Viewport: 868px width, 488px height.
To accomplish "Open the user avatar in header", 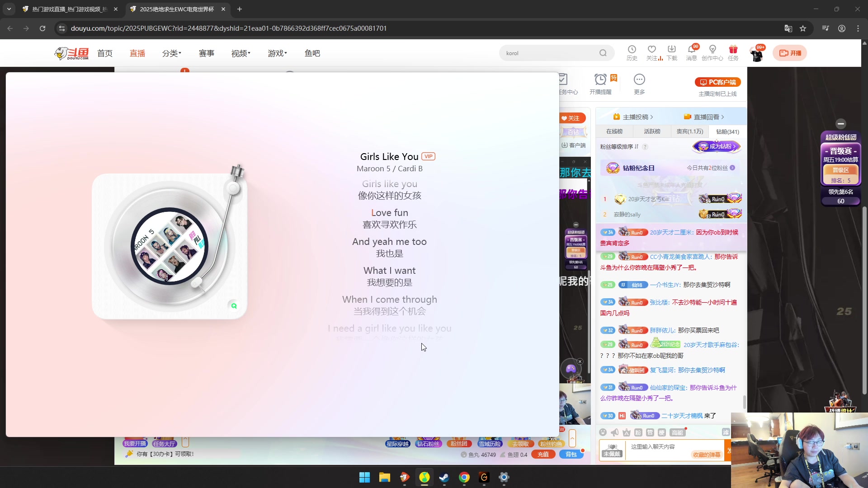I will (757, 54).
